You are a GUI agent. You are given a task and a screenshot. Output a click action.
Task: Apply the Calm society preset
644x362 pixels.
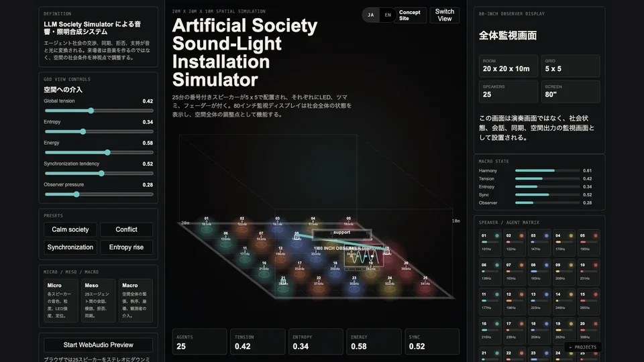(70, 229)
